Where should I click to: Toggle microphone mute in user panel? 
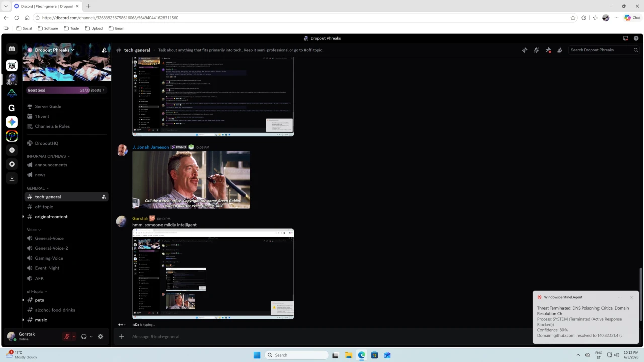pyautogui.click(x=66, y=336)
